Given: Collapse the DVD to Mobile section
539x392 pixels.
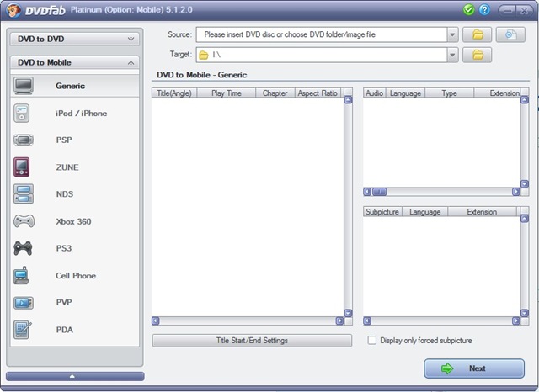Looking at the screenshot, I should tap(75, 62).
